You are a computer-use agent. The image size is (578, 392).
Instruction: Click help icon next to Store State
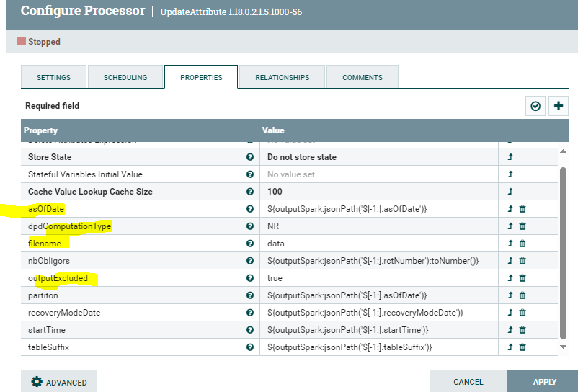click(x=250, y=157)
